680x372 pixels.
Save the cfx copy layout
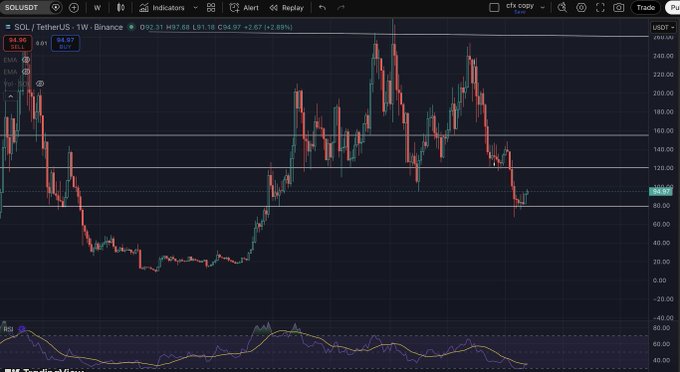(x=520, y=12)
